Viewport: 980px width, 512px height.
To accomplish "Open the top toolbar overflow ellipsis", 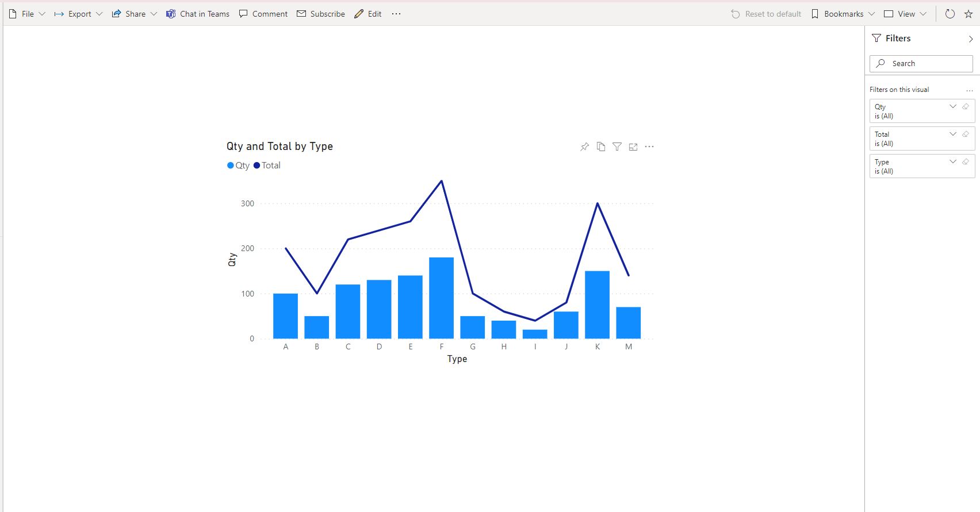I will coord(396,14).
